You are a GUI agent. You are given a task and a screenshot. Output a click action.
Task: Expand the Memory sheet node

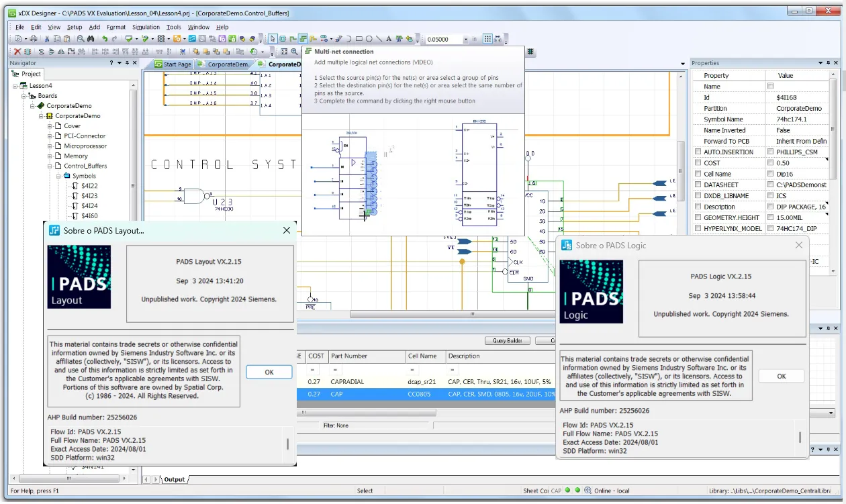[50, 156]
